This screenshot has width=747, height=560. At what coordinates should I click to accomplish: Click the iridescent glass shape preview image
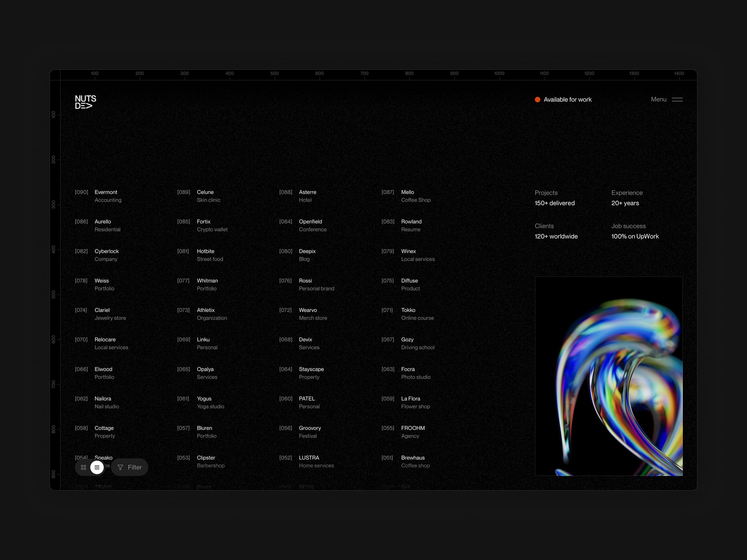(609, 376)
